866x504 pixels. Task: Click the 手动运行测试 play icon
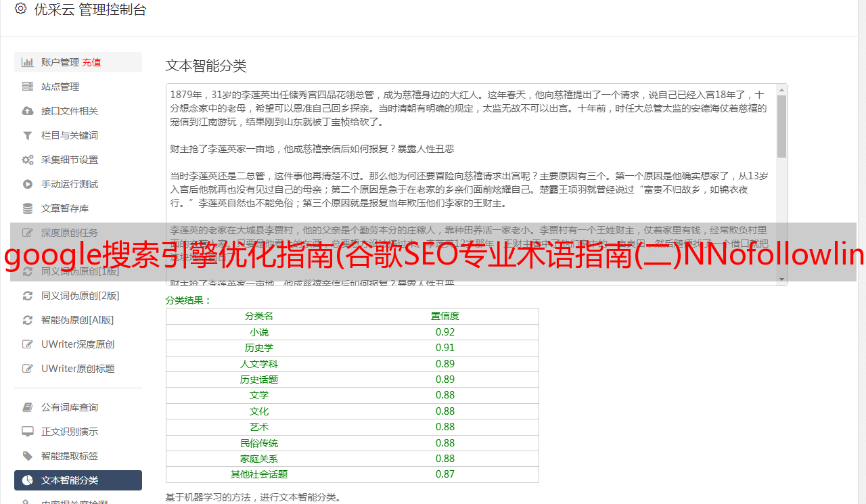tap(27, 184)
